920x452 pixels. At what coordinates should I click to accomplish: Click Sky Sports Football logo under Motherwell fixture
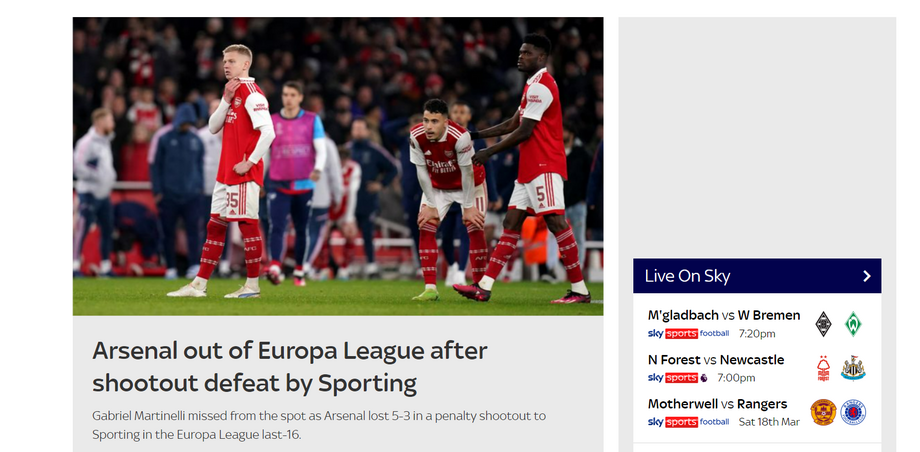689,422
